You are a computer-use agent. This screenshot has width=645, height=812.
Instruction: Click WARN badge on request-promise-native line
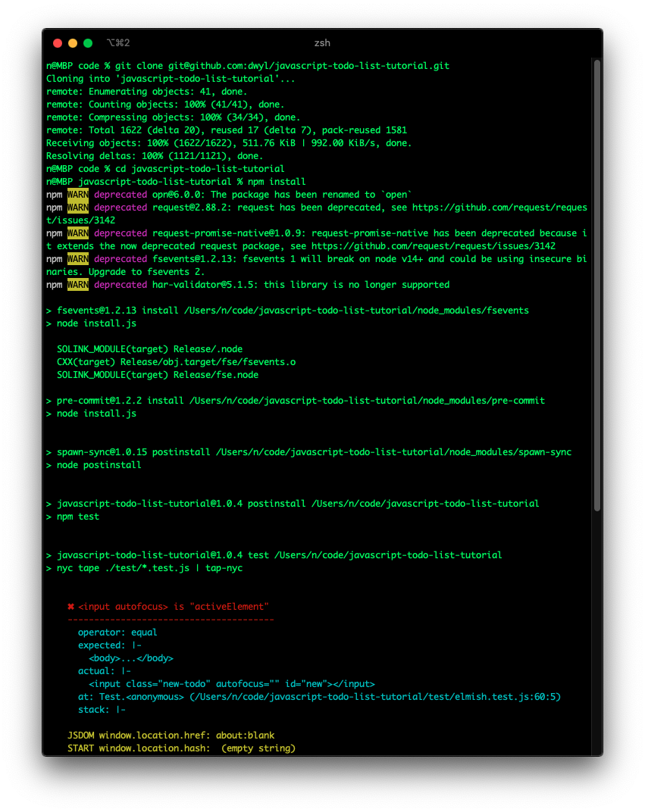click(x=78, y=233)
